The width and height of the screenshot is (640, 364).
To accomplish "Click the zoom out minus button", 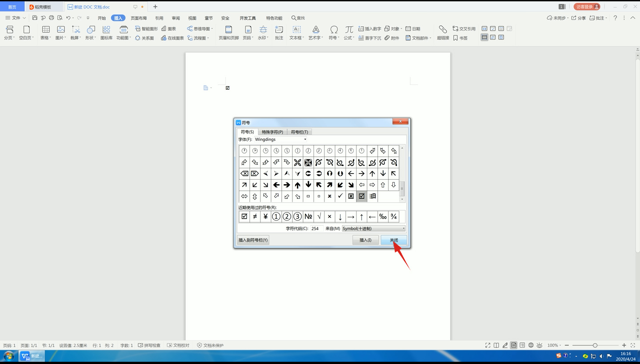I will click(567, 345).
